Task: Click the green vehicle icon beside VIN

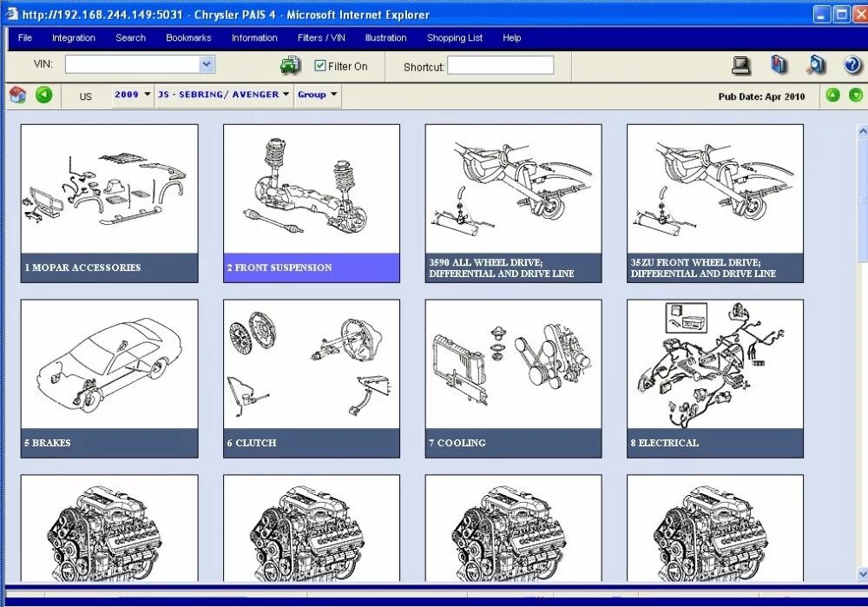Action: pos(290,65)
